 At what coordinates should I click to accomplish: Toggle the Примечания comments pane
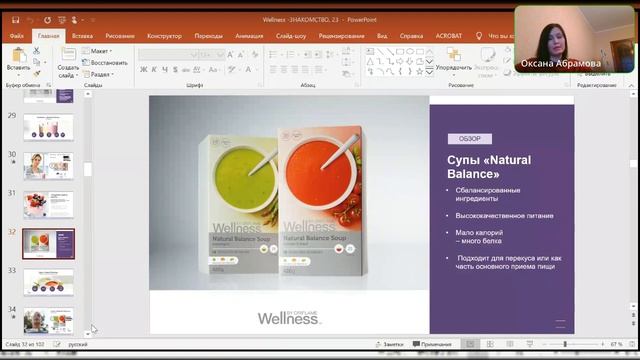(432, 344)
